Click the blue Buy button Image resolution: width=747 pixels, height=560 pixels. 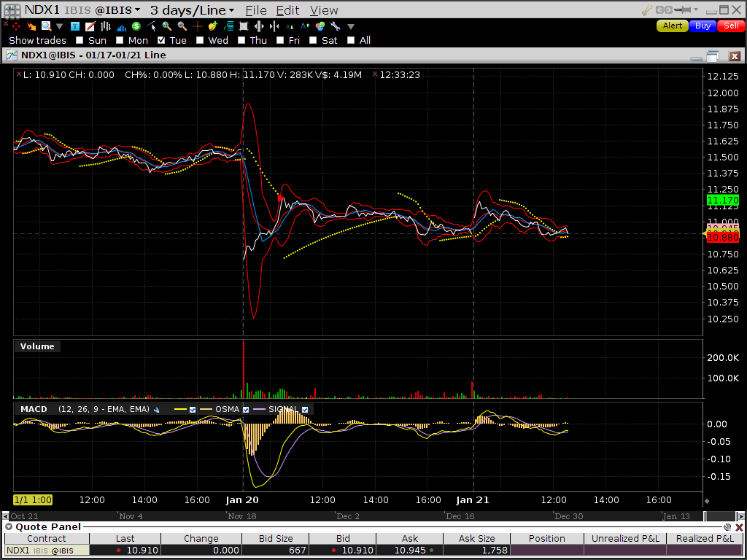pos(703,26)
